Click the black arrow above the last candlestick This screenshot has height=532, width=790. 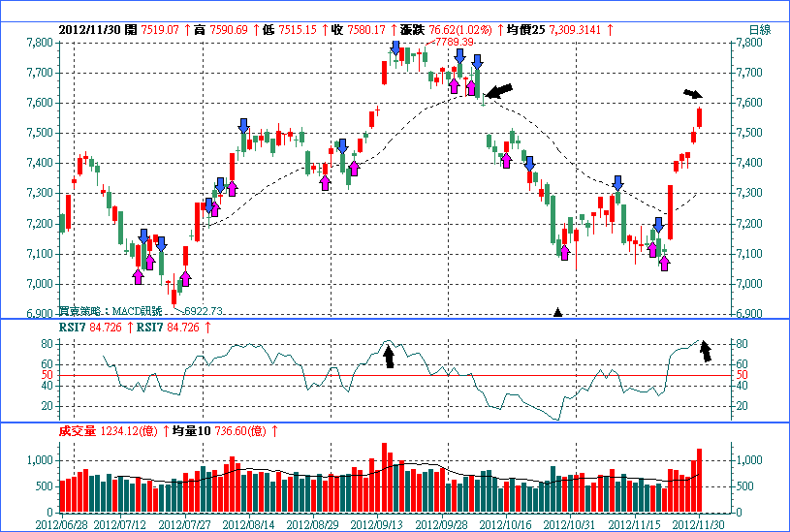pyautogui.click(x=691, y=94)
